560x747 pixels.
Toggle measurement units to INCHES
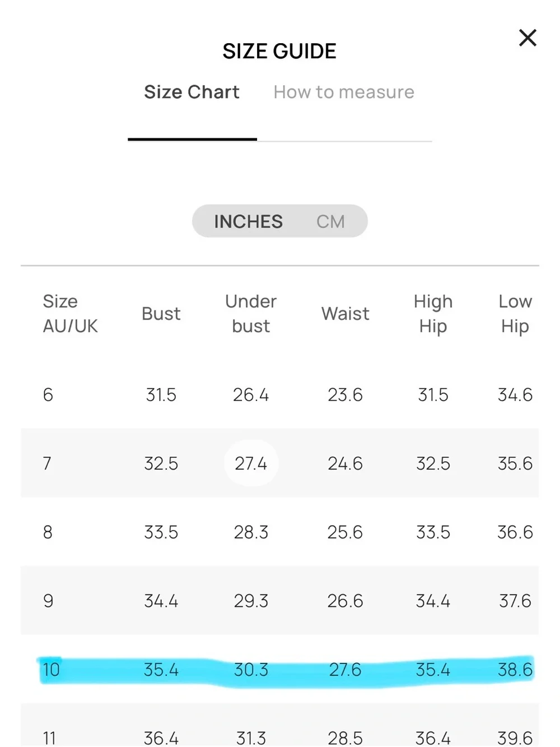(248, 221)
